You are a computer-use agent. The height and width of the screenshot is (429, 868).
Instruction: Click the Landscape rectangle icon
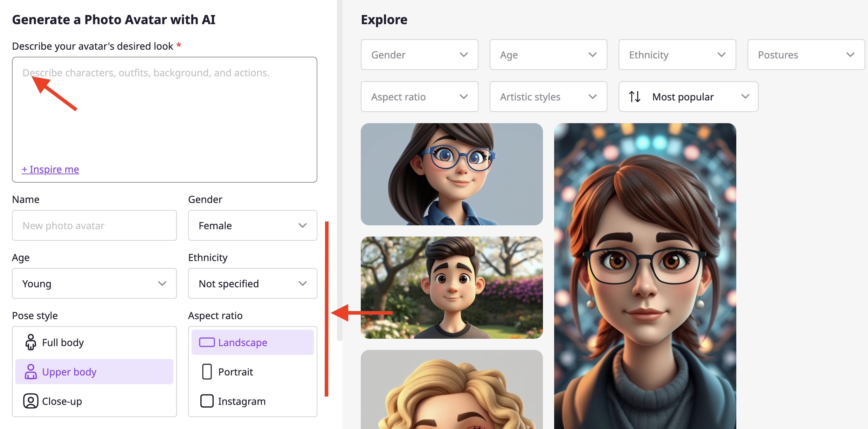(207, 342)
